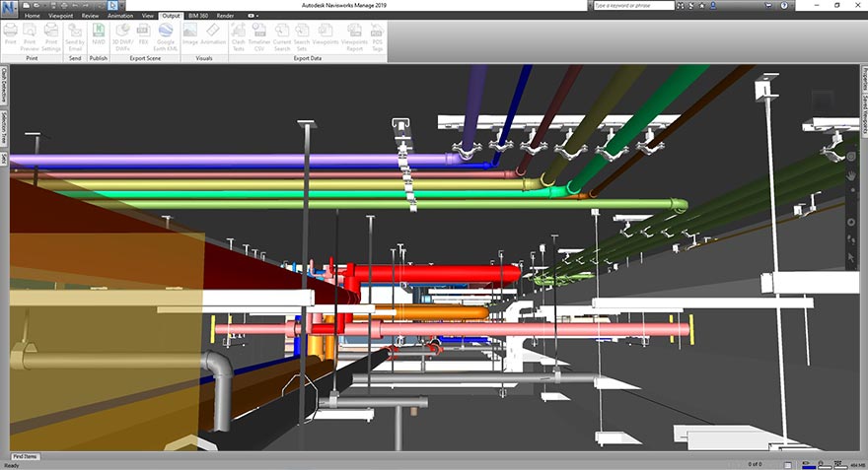Open the Clash Detective side panel

(x=4, y=85)
